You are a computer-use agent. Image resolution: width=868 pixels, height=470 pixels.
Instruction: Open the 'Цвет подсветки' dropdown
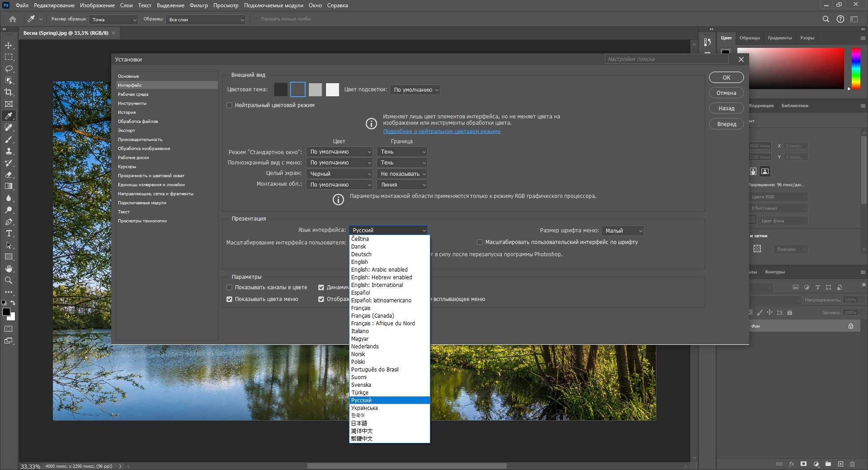(415, 90)
